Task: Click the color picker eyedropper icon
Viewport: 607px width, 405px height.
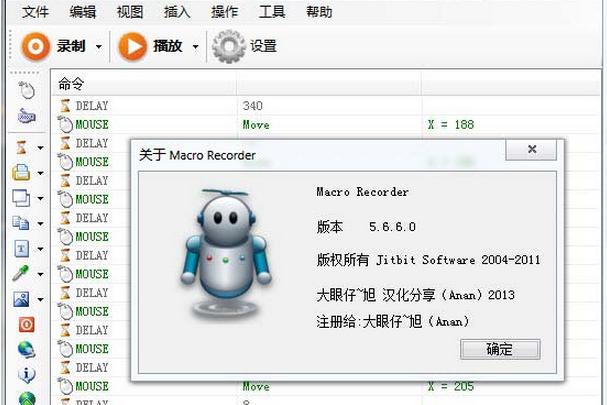Action: [21, 273]
